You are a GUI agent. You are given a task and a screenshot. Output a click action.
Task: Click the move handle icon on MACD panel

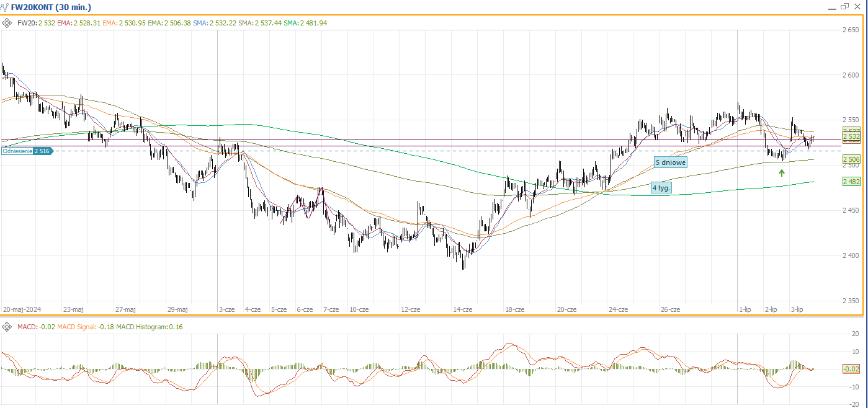[x=7, y=327]
